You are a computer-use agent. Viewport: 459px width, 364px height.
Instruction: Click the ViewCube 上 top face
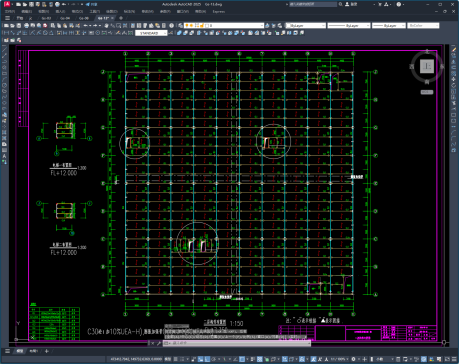(427, 66)
